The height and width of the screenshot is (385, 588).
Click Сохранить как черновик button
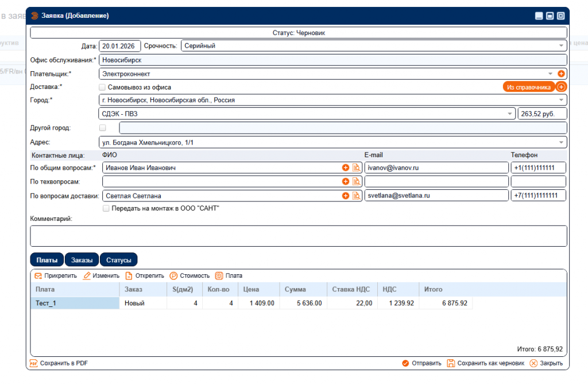(486, 363)
